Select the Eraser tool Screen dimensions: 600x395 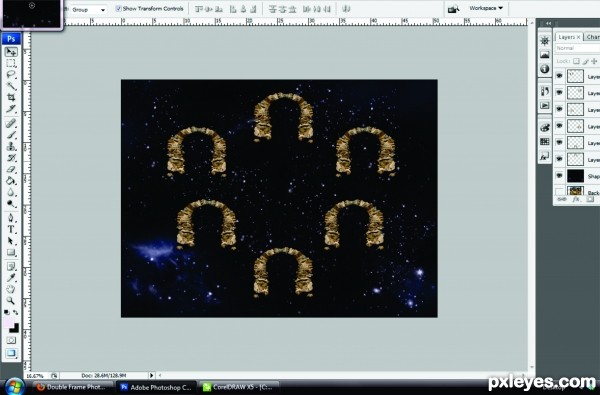pos(11,169)
